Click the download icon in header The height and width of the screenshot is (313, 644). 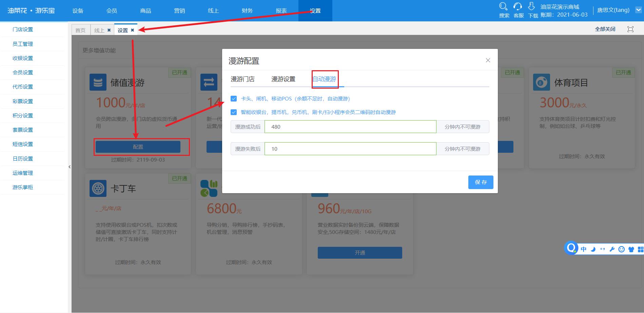click(x=531, y=6)
